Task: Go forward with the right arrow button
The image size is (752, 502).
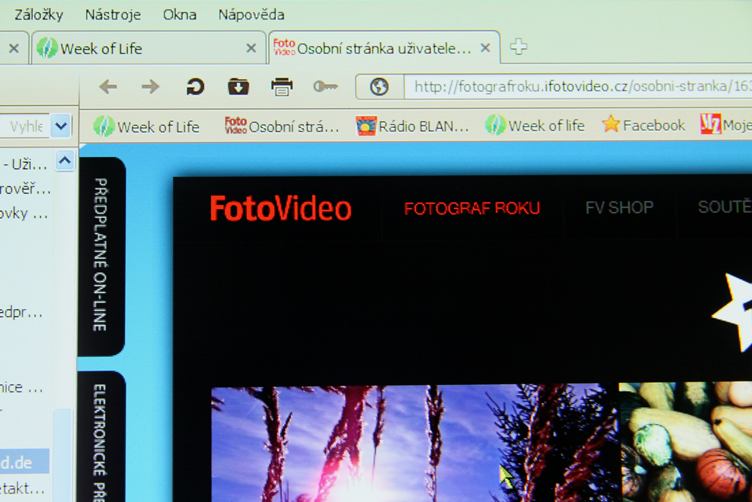Action: (151, 87)
